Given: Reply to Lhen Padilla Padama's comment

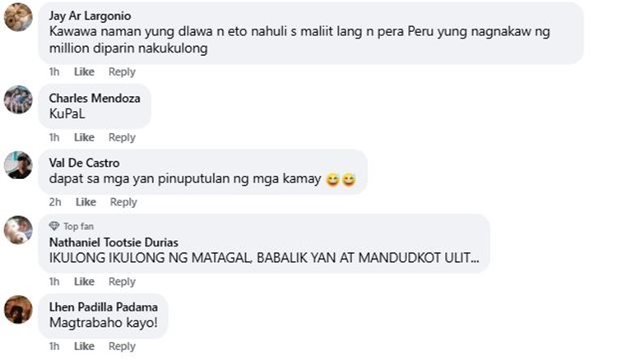Looking at the screenshot, I should point(122,346).
